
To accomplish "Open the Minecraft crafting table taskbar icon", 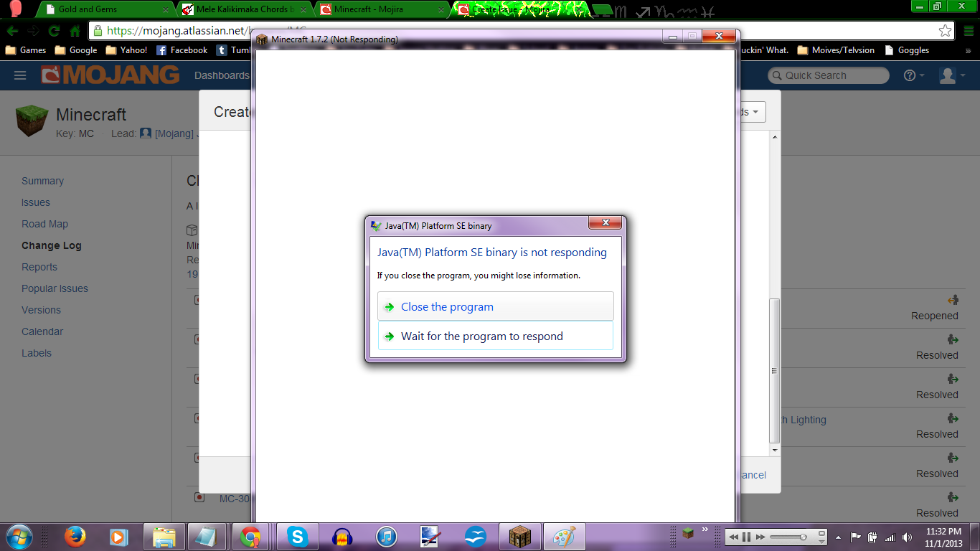I will [x=519, y=537].
